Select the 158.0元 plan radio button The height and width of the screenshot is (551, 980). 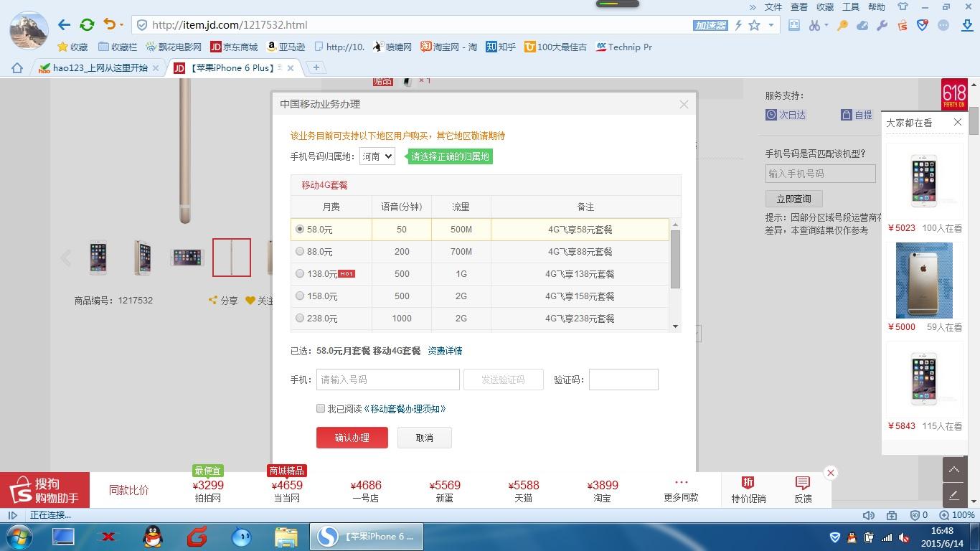click(300, 296)
